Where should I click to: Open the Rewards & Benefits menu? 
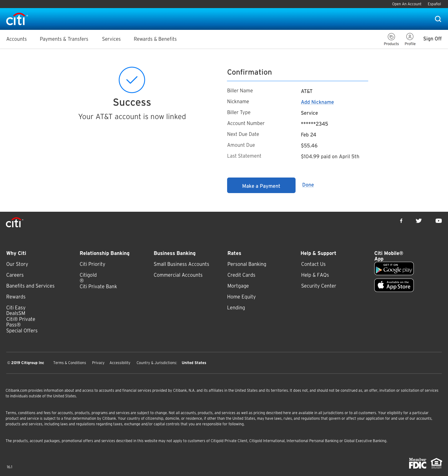(155, 39)
